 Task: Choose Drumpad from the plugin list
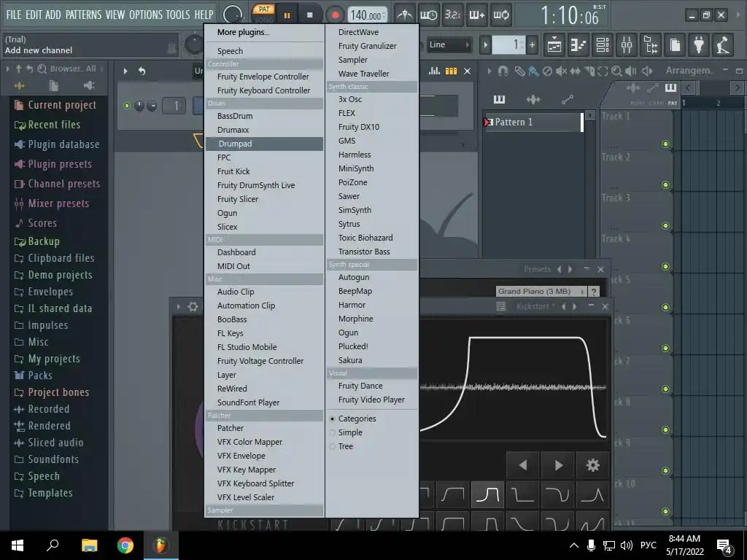point(264,144)
